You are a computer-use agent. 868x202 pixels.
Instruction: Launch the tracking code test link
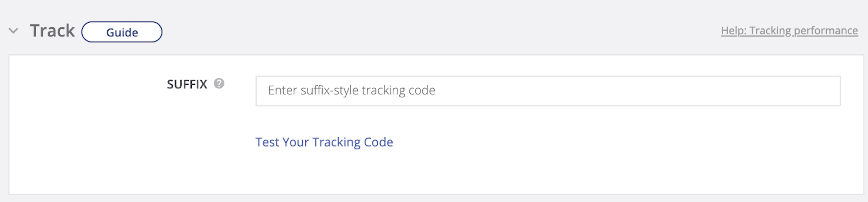[324, 142]
